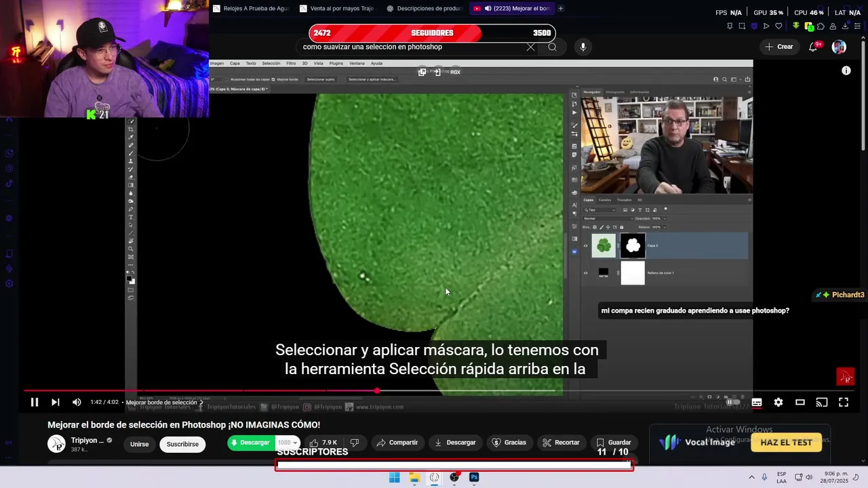868x488 pixels.
Task: Open the taskbar volume control
Action: click(x=809, y=477)
